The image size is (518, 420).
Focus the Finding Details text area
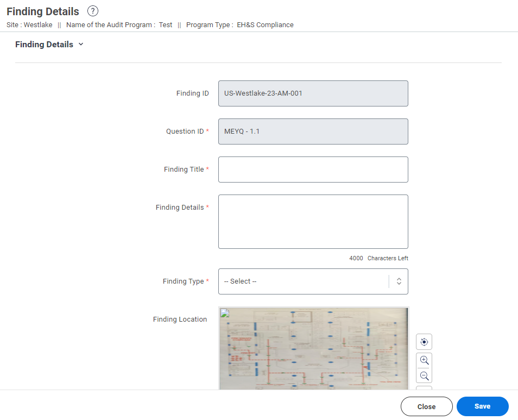point(313,222)
